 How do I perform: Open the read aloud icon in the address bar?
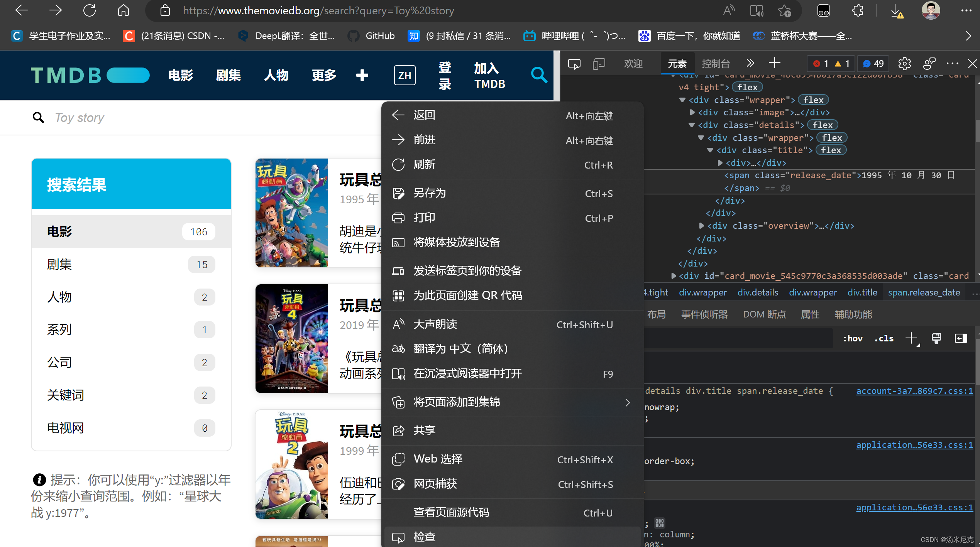[x=729, y=10]
